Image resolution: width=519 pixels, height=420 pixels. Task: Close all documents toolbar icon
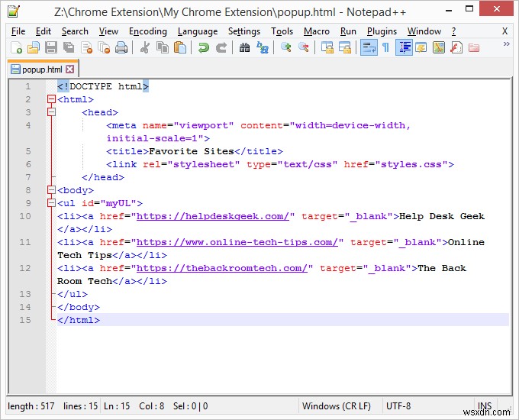[105, 47]
